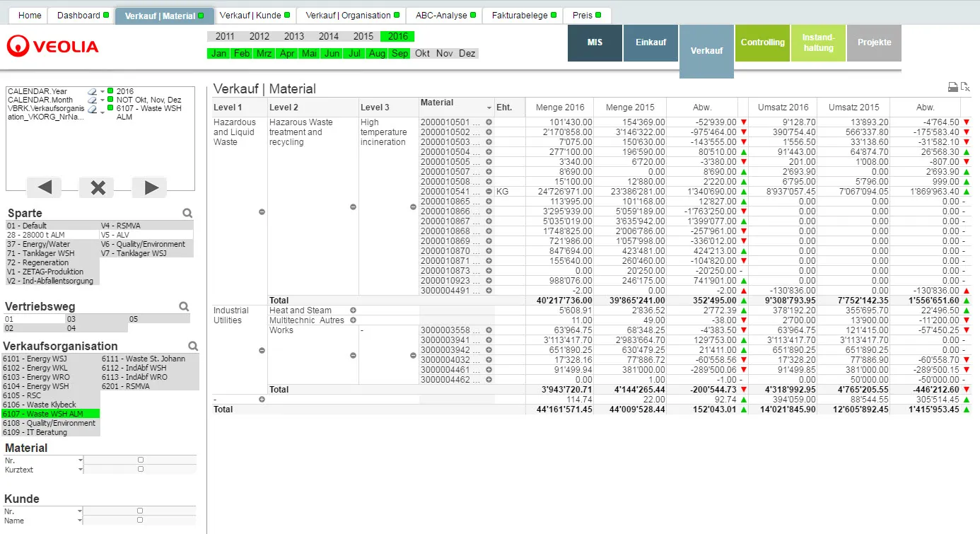Erase the VBRK.Verkaufsorganisation selection
The image size is (980, 534).
(x=91, y=110)
